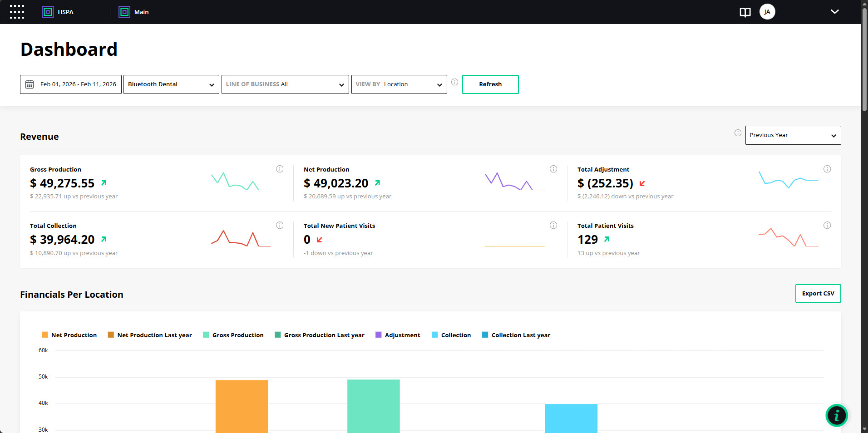Click the info icon next to Gross Production
Screen dimensions: 868x433
pyautogui.click(x=280, y=169)
